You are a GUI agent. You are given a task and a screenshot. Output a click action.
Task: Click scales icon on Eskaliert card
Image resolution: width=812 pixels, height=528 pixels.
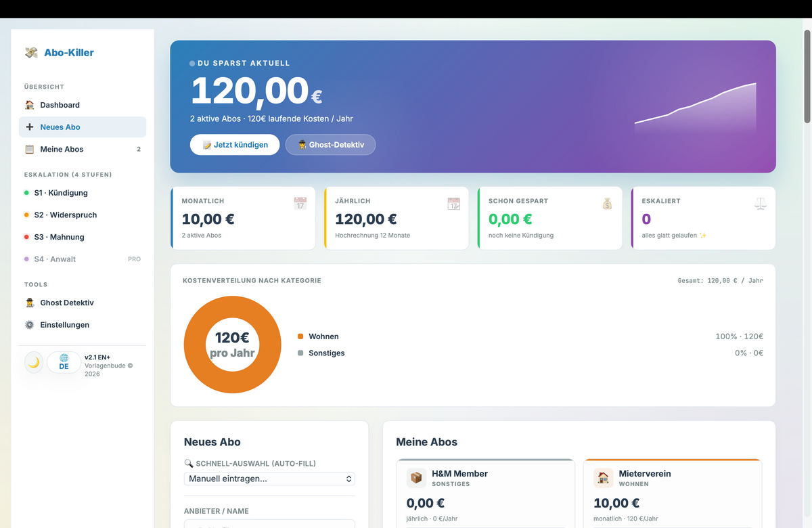tap(761, 203)
